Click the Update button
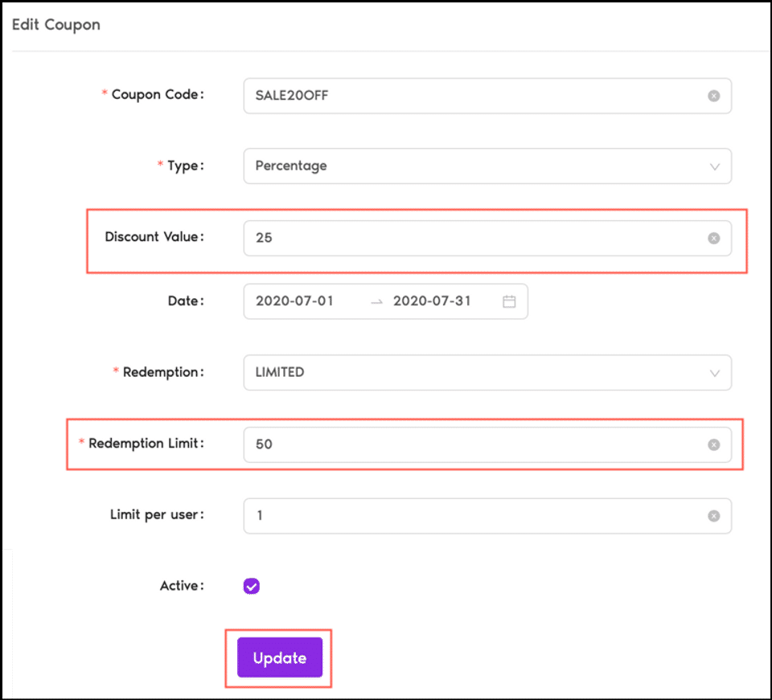772x700 pixels. click(x=280, y=657)
